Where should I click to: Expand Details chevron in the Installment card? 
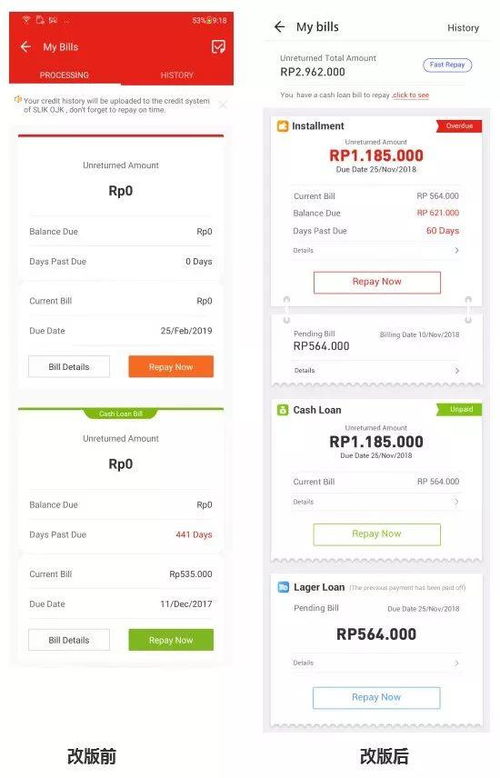click(457, 250)
